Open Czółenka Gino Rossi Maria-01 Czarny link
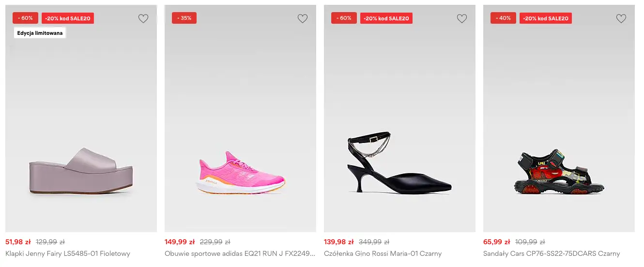Screen dimensions: 644x267 tap(383, 253)
